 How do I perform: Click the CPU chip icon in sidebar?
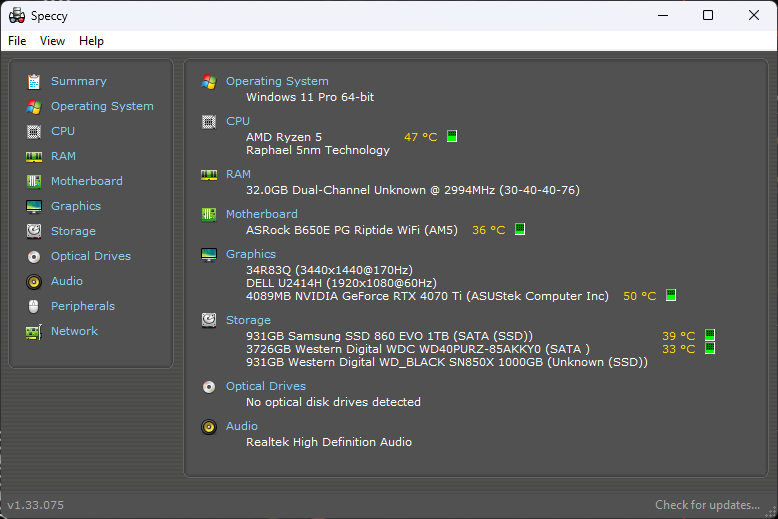click(34, 131)
